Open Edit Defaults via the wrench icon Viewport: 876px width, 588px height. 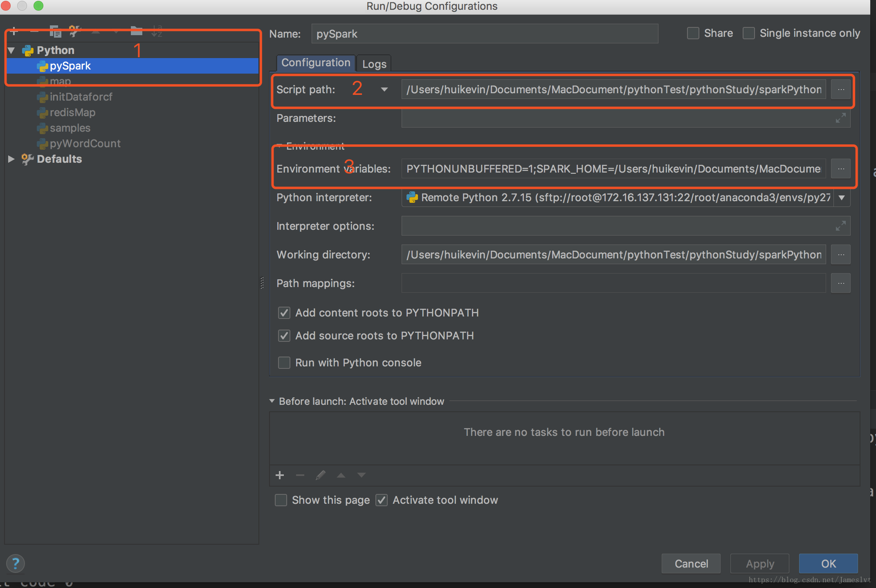point(75,31)
